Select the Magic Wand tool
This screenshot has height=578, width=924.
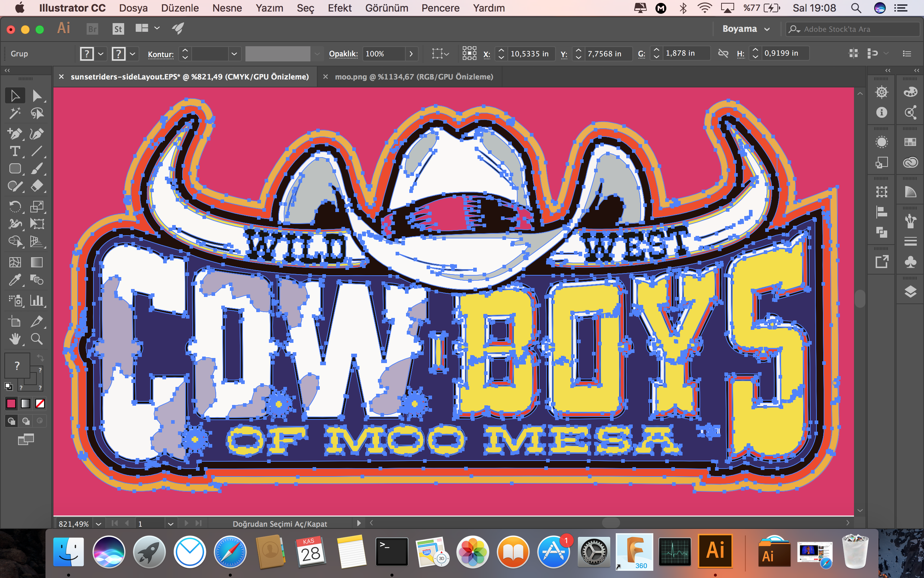15,113
